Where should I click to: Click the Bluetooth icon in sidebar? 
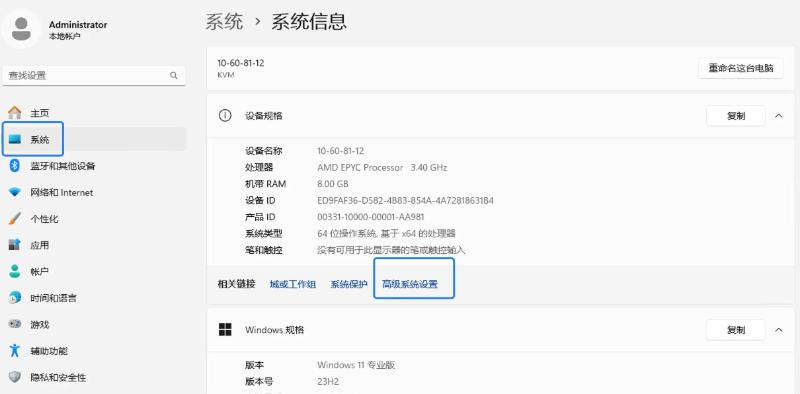15,166
